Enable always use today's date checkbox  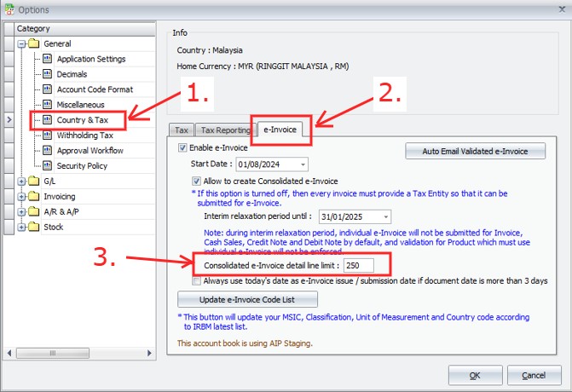coord(197,280)
